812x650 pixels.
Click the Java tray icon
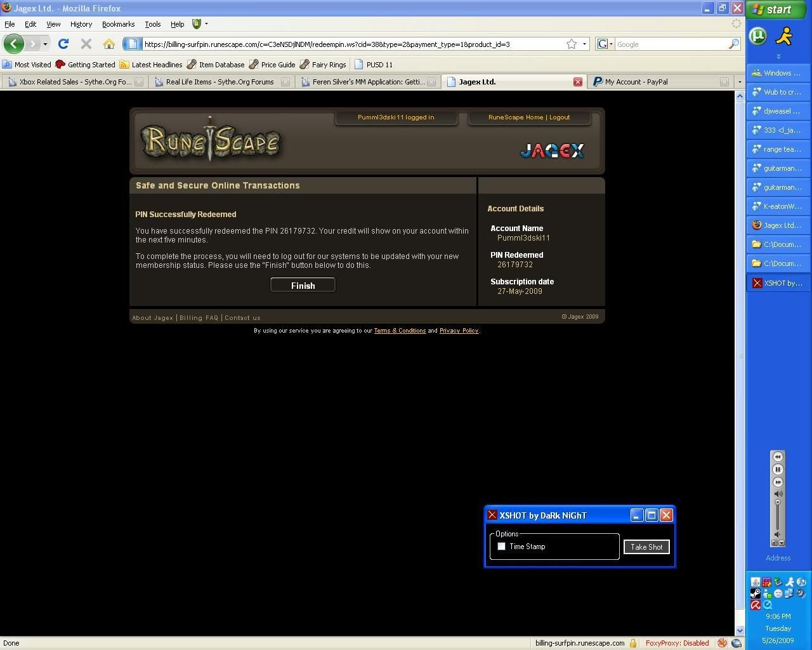point(756,582)
